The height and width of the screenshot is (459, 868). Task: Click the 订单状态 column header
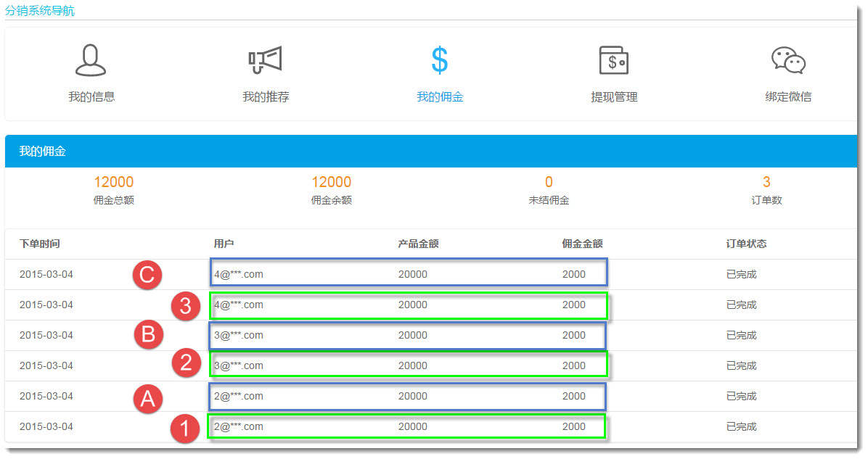click(x=746, y=244)
